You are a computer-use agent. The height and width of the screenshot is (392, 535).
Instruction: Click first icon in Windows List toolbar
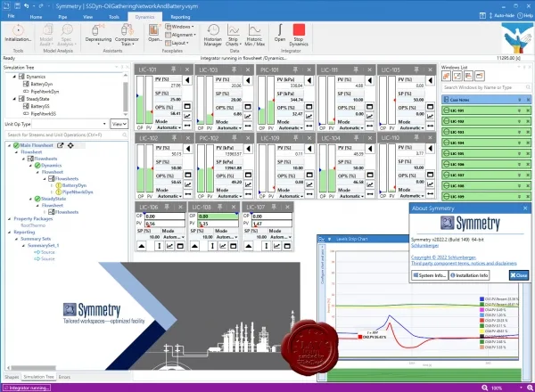447,76
